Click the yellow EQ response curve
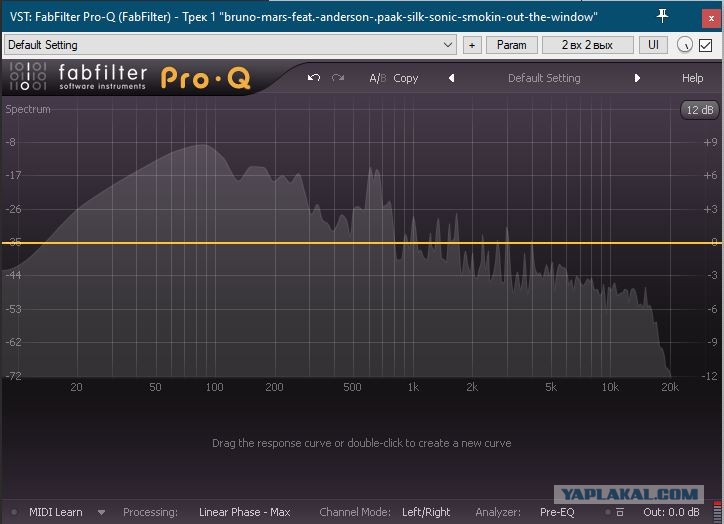The height and width of the screenshot is (524, 724). [x=362, y=242]
